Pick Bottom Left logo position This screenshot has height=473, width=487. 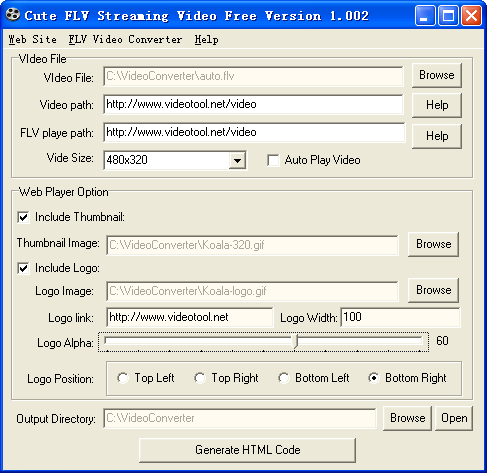tap(284, 378)
